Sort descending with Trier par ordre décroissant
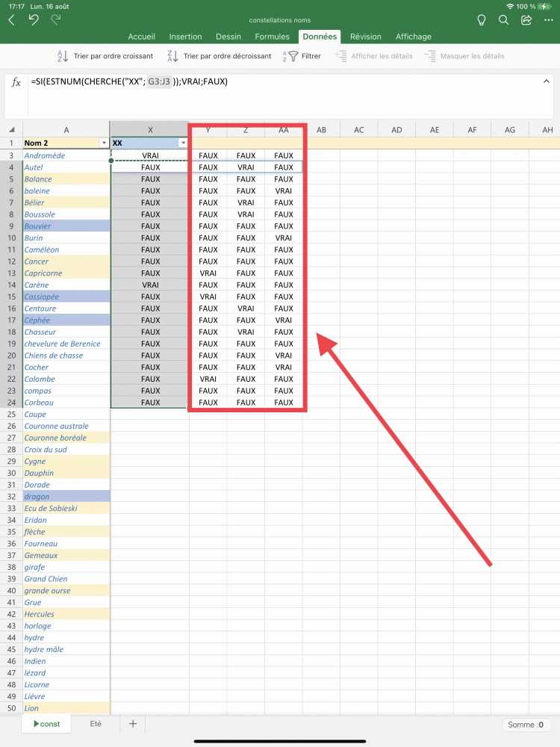This screenshot has width=560, height=747. pyautogui.click(x=216, y=56)
